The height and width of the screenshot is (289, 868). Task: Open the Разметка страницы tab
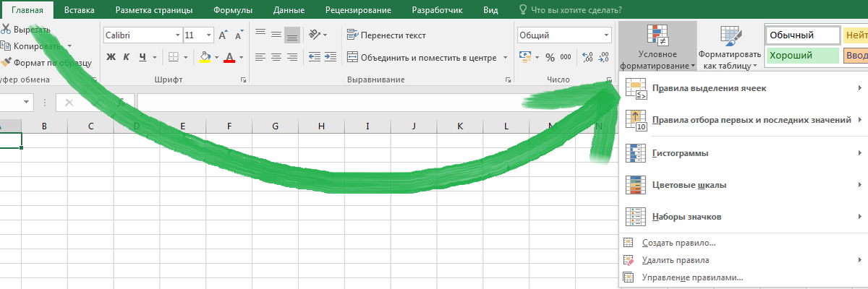click(153, 10)
